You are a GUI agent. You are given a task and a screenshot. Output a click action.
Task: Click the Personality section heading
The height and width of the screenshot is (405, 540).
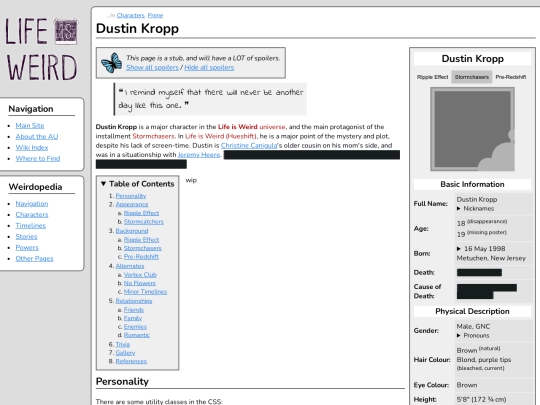point(122,382)
